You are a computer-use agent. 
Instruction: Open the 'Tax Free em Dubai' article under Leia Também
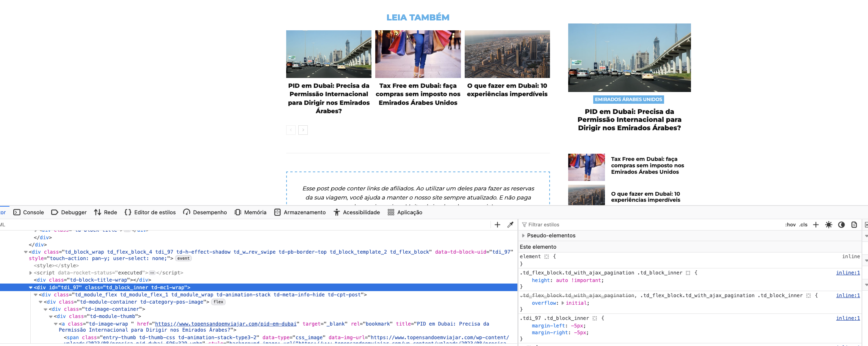point(418,94)
